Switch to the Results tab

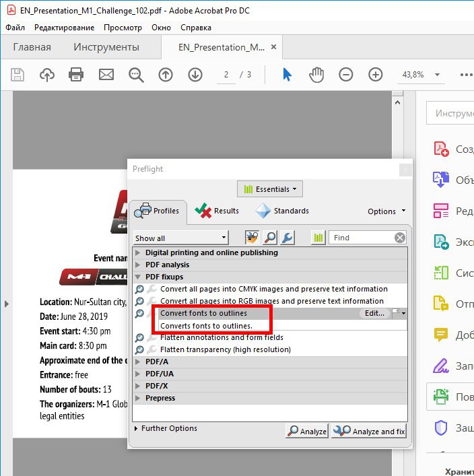tap(217, 211)
